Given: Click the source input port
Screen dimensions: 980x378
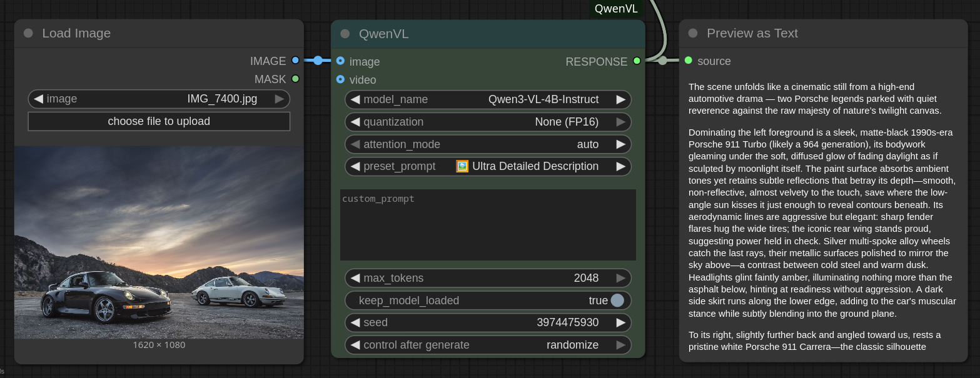Looking at the screenshot, I should tap(688, 61).
